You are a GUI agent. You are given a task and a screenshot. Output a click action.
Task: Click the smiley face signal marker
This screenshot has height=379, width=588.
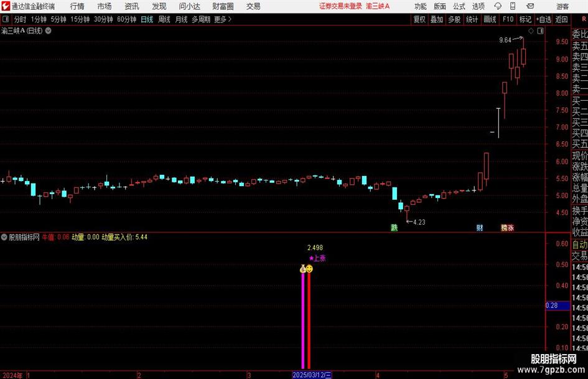click(x=309, y=269)
